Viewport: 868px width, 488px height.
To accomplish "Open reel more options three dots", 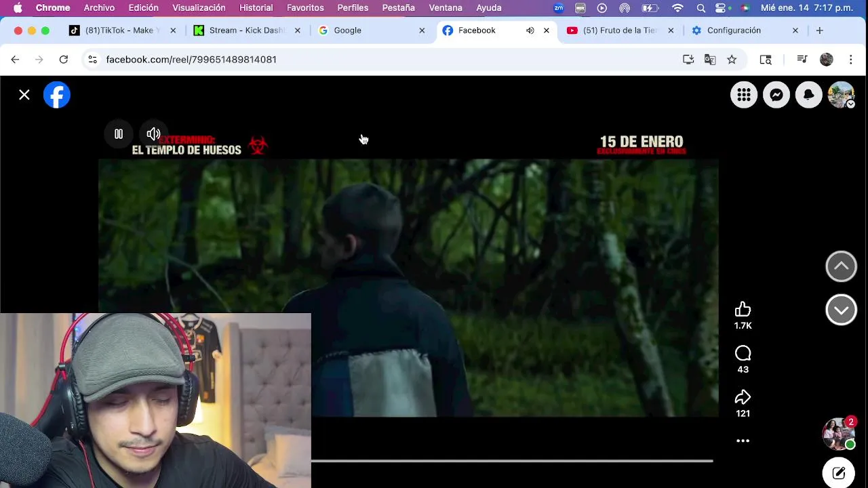I will coord(743,441).
